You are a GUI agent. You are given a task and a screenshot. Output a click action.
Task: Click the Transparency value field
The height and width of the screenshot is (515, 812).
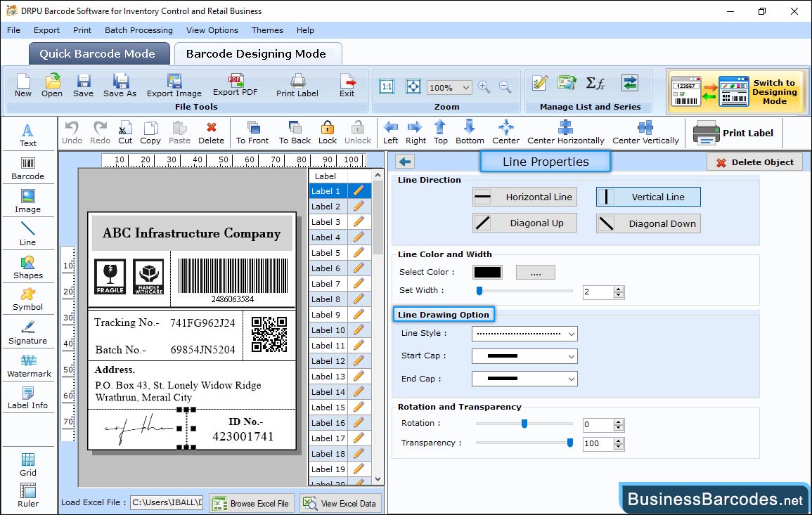tap(598, 443)
